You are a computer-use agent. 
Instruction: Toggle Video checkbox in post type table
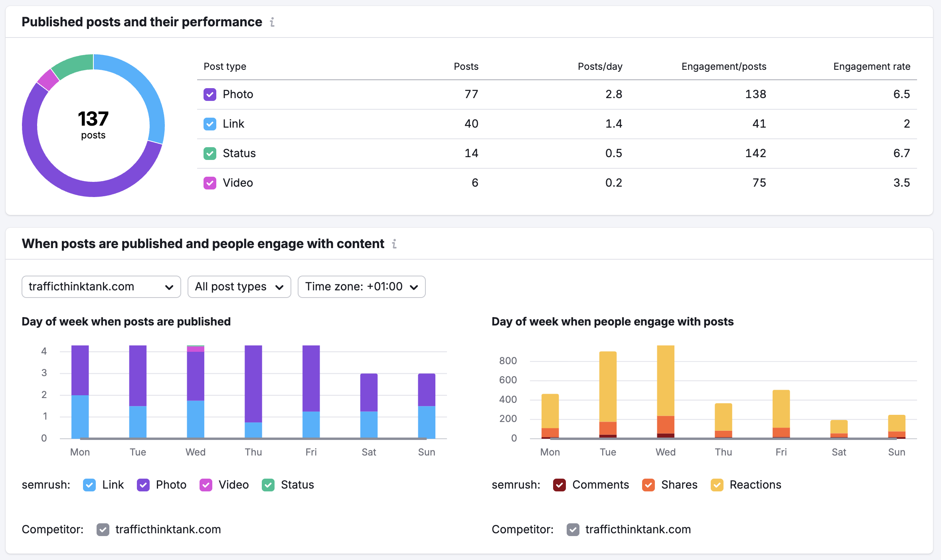210,183
